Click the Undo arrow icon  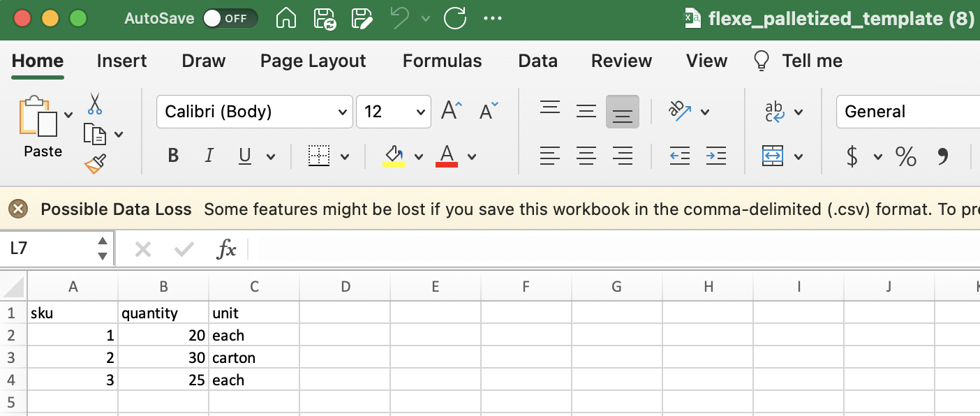point(401,18)
